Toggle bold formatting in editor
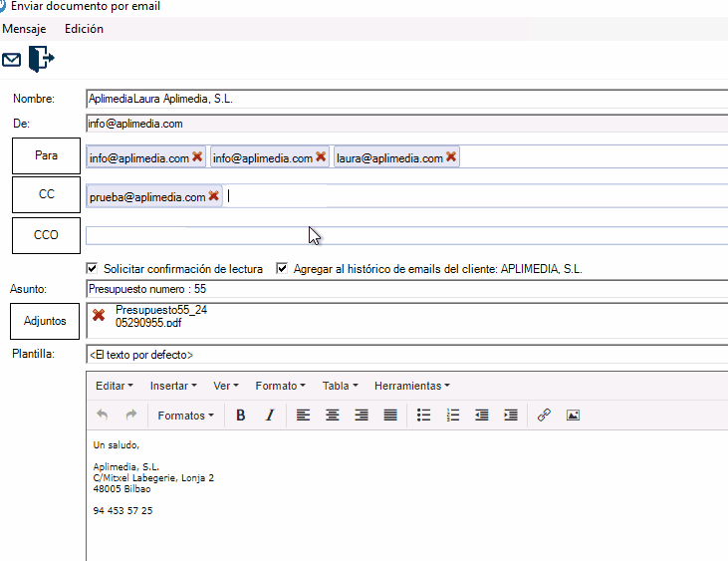The image size is (728, 561). point(240,416)
